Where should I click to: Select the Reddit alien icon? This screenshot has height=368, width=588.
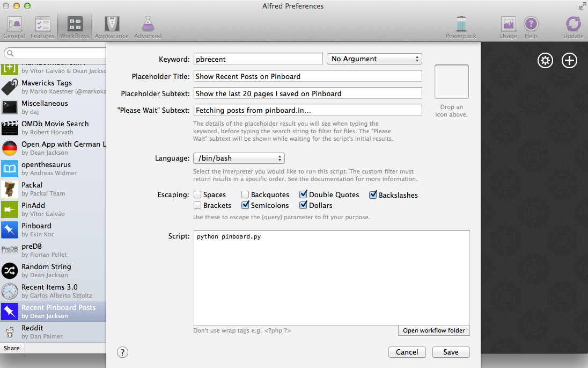click(x=9, y=332)
